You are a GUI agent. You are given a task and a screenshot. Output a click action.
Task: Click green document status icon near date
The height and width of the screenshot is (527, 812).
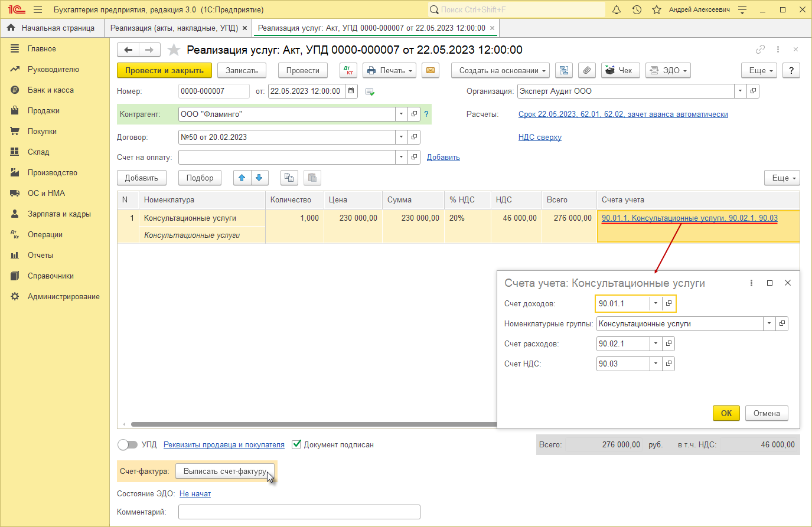[x=370, y=91]
